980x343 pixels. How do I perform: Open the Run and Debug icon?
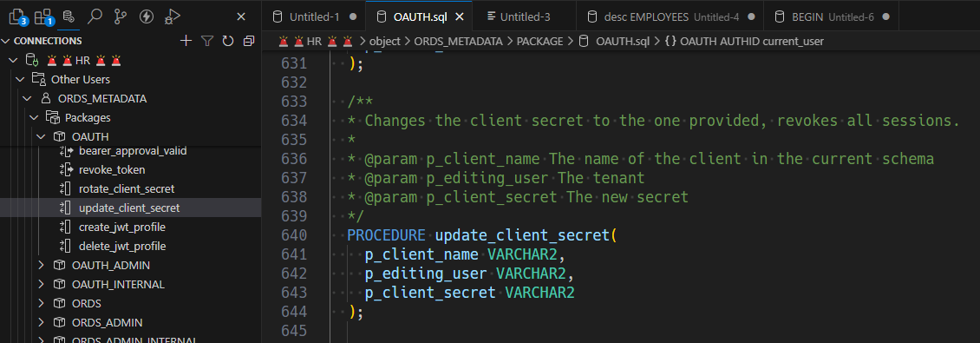(x=172, y=16)
